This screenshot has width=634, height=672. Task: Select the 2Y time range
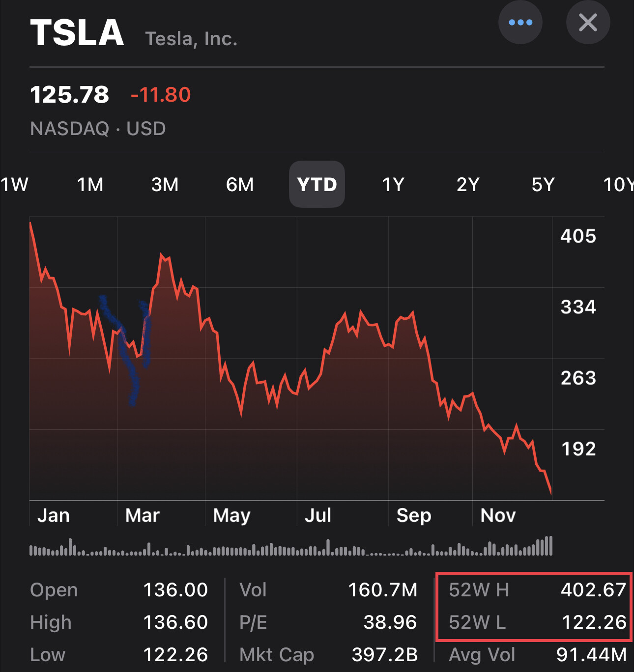(468, 185)
